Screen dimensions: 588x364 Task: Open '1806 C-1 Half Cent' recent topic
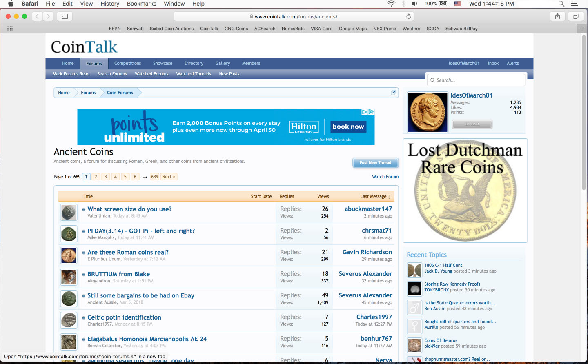pos(443,265)
